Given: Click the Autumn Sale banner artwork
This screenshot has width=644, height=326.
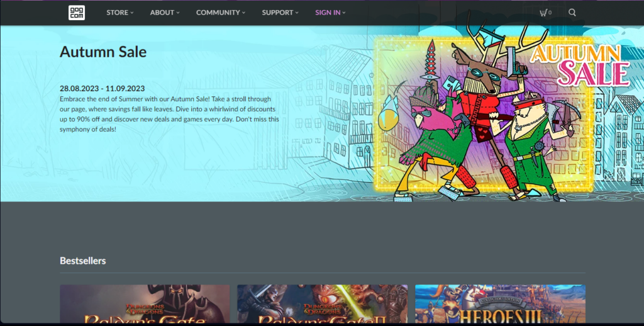Looking at the screenshot, I should tap(485, 113).
